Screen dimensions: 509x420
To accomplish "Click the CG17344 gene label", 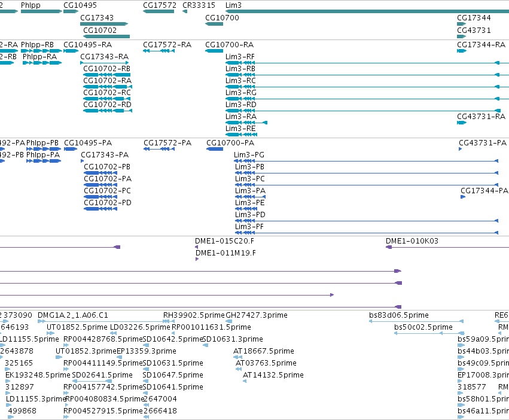I will click(x=474, y=17).
